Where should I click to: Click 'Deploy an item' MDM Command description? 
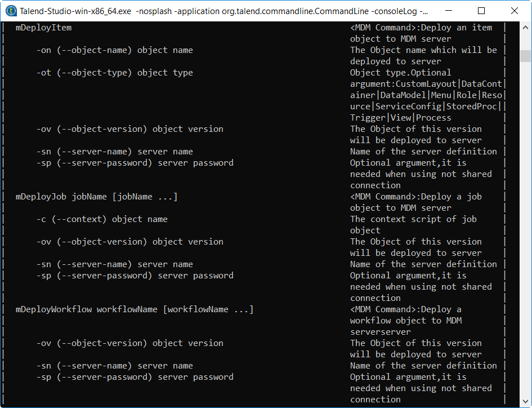tap(421, 28)
